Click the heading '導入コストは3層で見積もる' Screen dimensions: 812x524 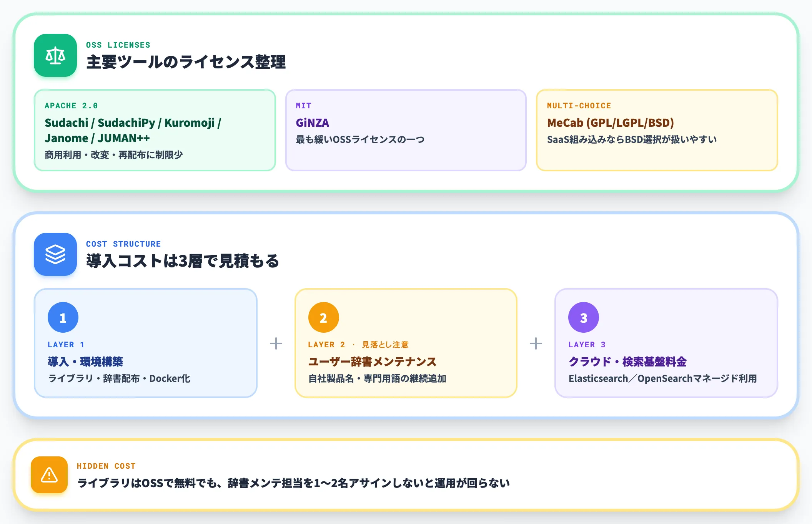tap(183, 261)
